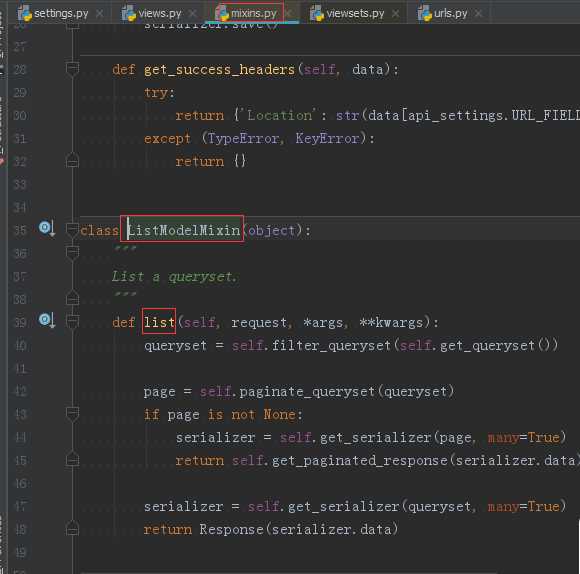
Task: Collapse fold end at return {} line
Action: (x=72, y=161)
